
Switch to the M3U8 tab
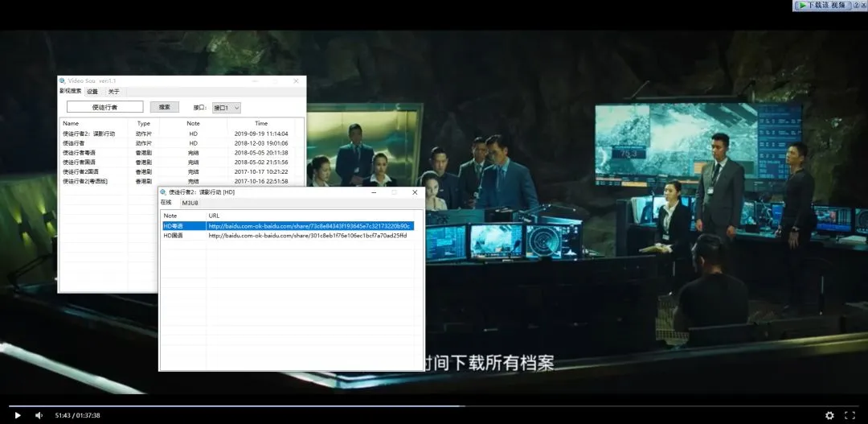[190, 203]
